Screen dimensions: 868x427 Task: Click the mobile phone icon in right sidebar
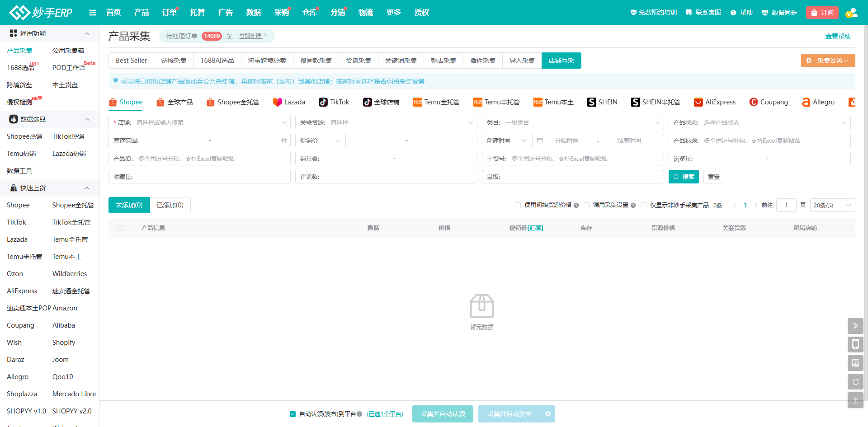click(855, 344)
